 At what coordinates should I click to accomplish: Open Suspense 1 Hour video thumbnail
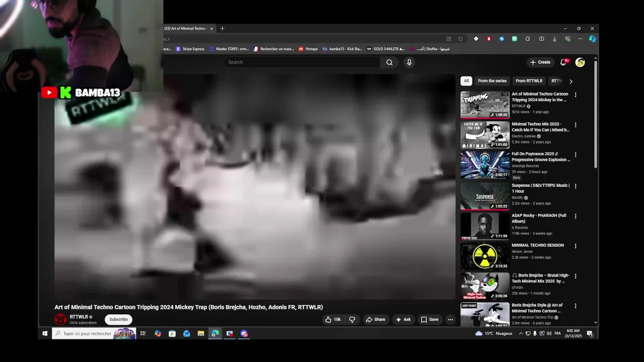[x=485, y=196]
